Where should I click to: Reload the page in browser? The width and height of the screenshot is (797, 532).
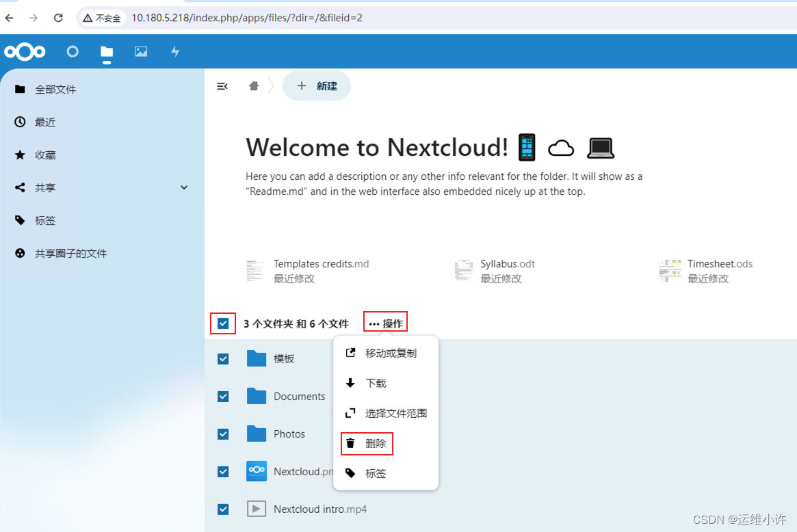click(58, 18)
